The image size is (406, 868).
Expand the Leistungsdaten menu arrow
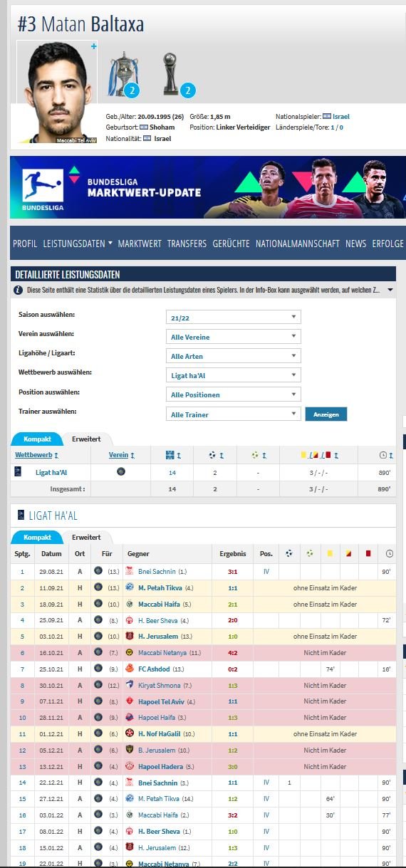coord(110,244)
